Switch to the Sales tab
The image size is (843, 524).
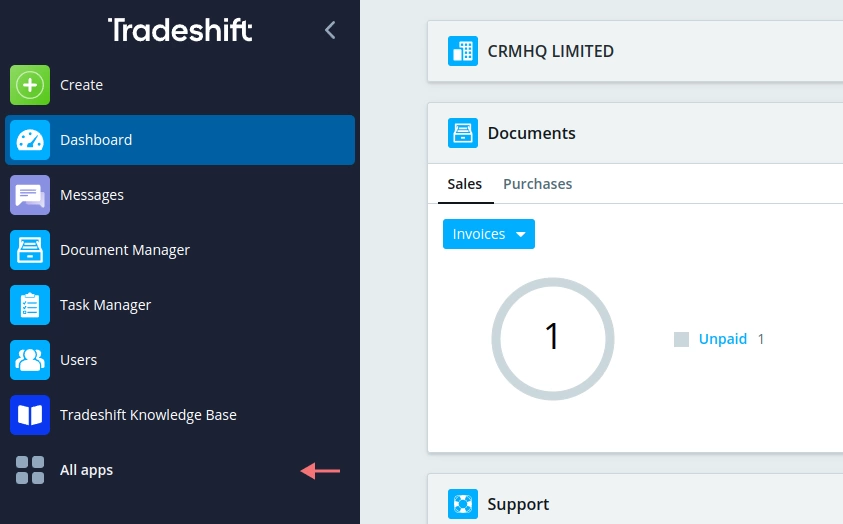(465, 184)
